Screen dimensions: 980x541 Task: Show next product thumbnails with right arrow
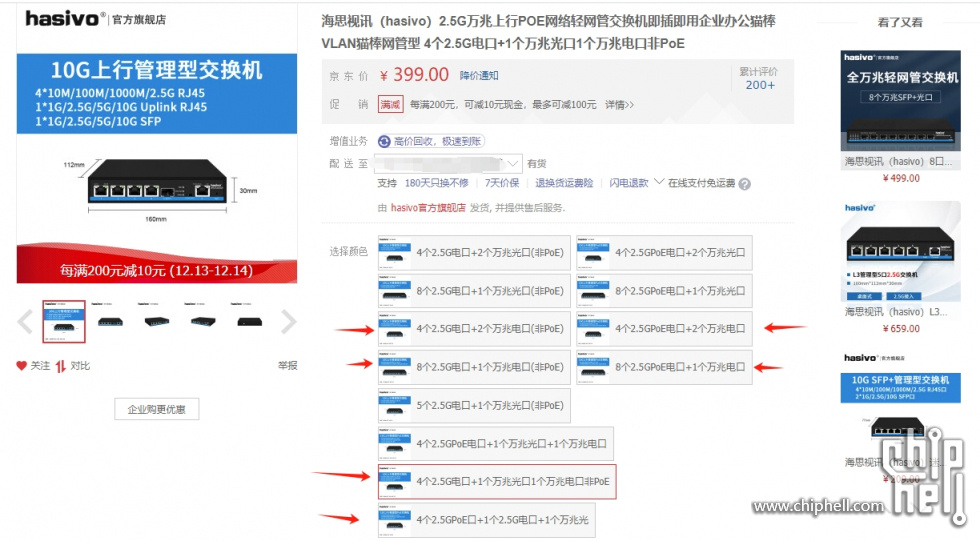pyautogui.click(x=288, y=322)
